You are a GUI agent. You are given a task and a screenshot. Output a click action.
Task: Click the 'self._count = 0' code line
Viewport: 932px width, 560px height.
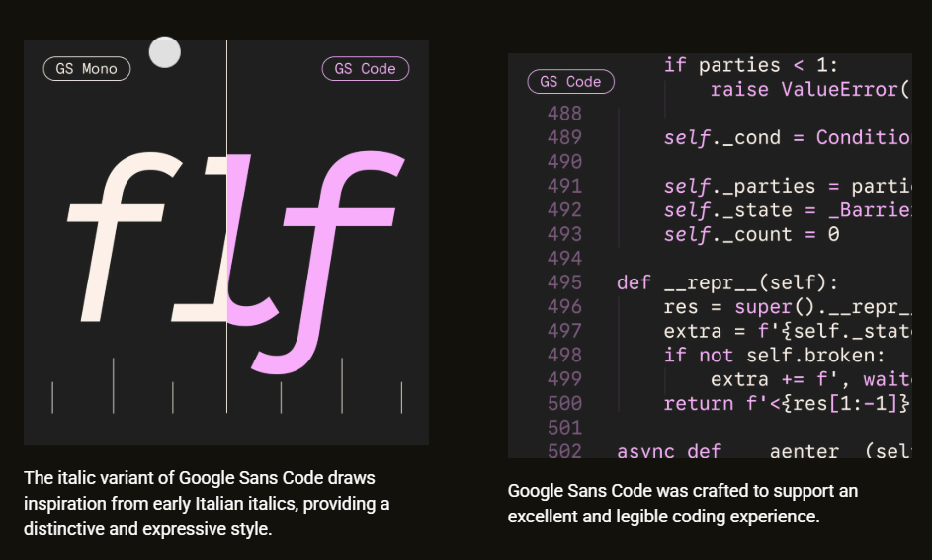pos(751,235)
